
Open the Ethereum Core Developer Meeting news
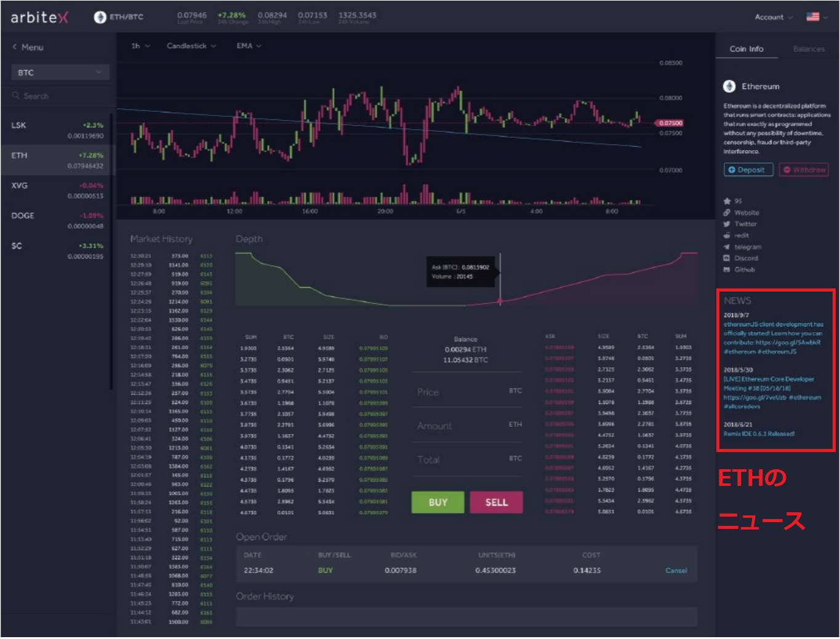point(772,392)
